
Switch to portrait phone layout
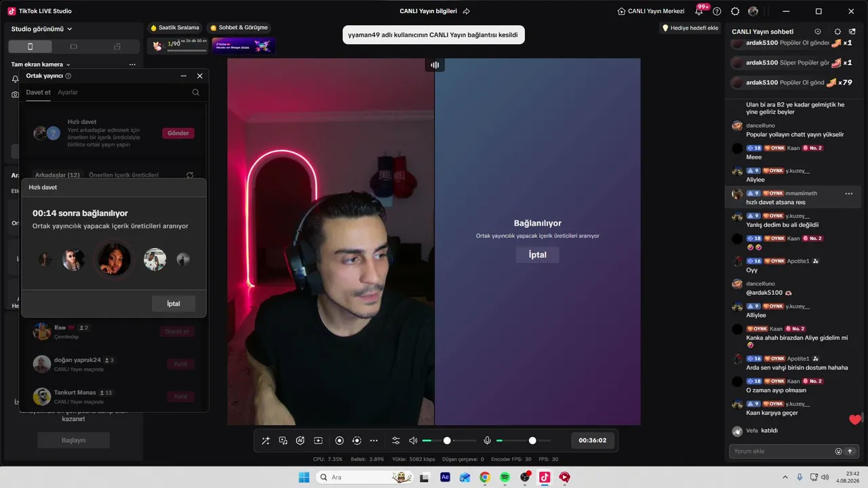30,46
